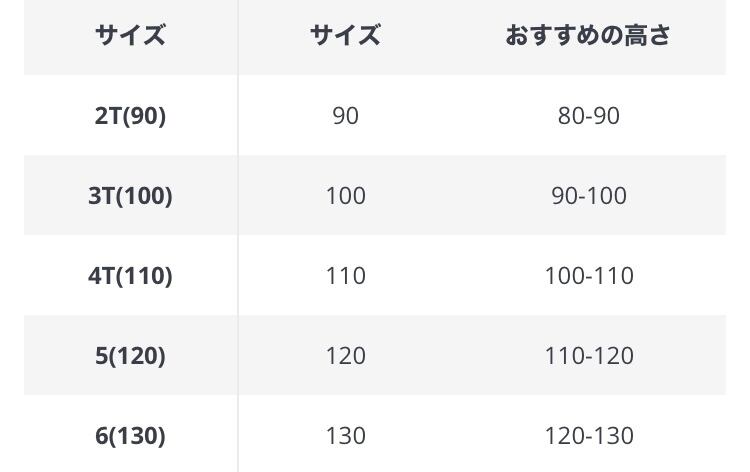Select the おすすめの高さ column header

pyautogui.click(x=588, y=36)
